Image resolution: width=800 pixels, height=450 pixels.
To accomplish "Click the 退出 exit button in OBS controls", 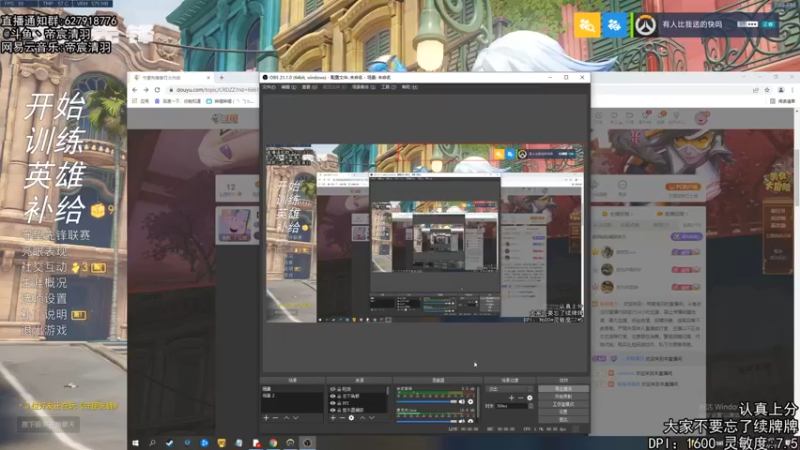I will (564, 419).
